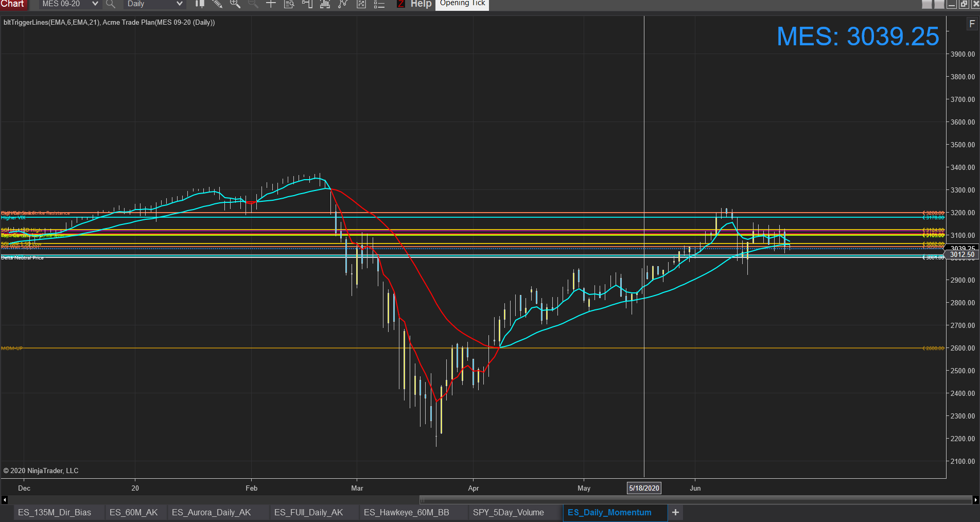The width and height of the screenshot is (980, 522).
Task: Open the Strategies icon
Action: pos(343,4)
